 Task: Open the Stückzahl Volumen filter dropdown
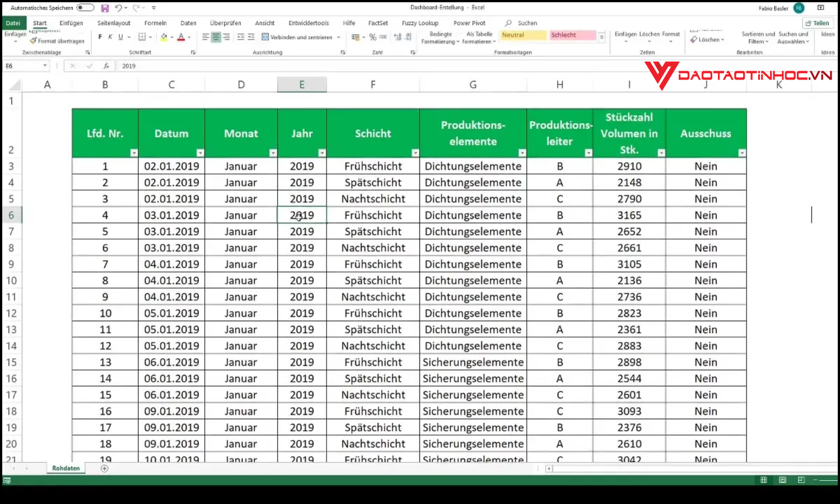(x=661, y=153)
